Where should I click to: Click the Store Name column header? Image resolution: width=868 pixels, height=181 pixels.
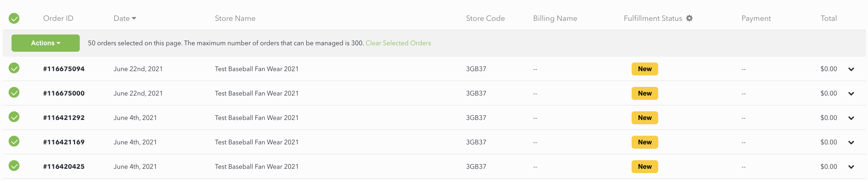[x=235, y=18]
